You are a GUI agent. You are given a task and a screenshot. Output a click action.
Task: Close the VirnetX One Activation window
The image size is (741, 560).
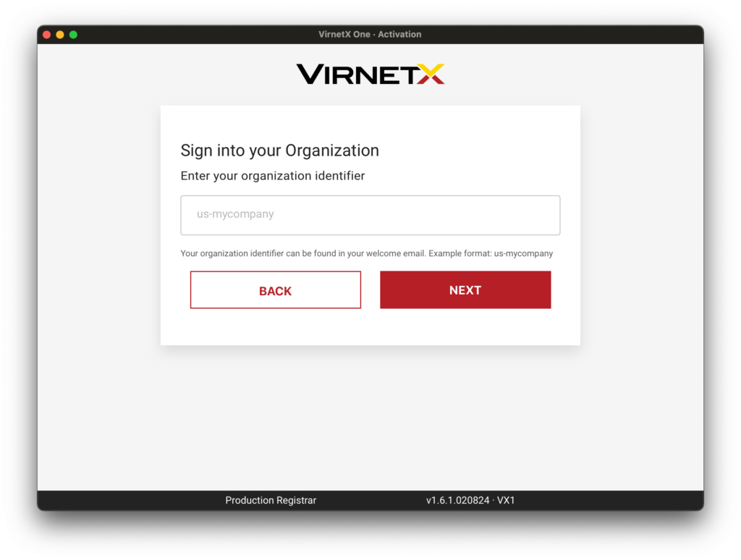coord(47,35)
